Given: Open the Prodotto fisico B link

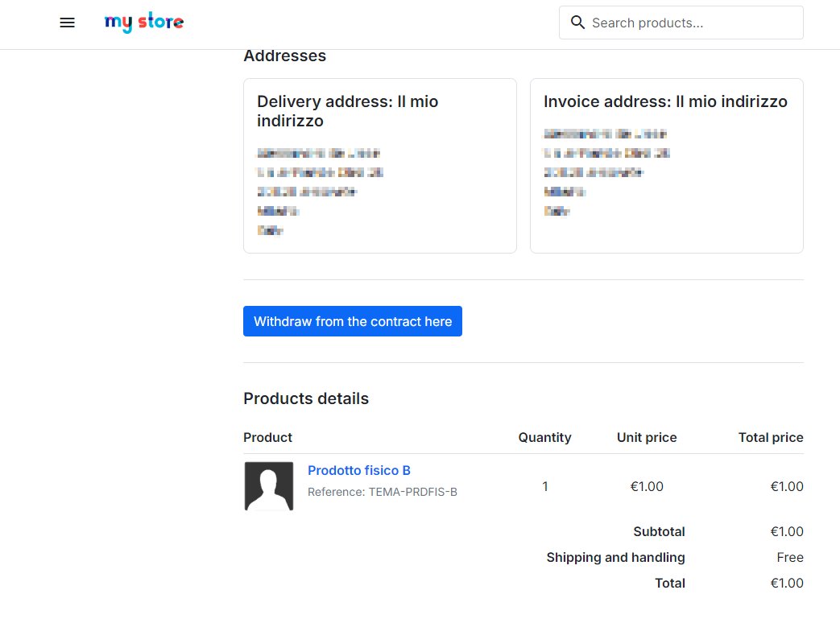Looking at the screenshot, I should point(359,470).
